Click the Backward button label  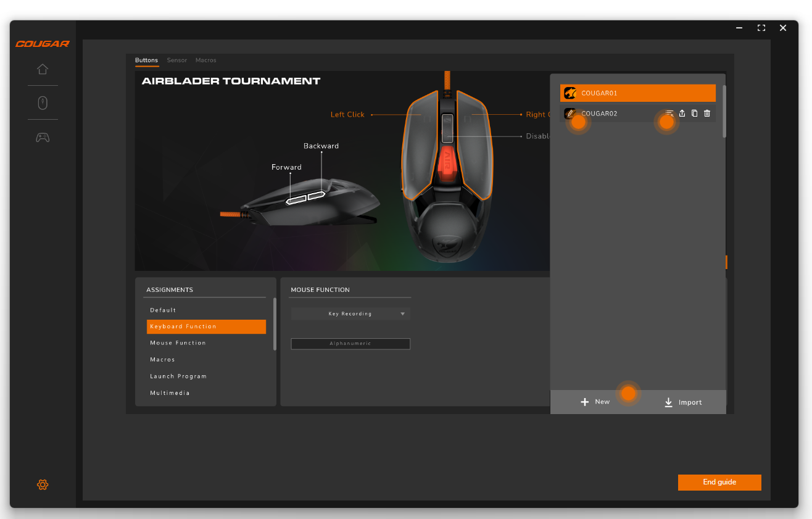pos(321,146)
